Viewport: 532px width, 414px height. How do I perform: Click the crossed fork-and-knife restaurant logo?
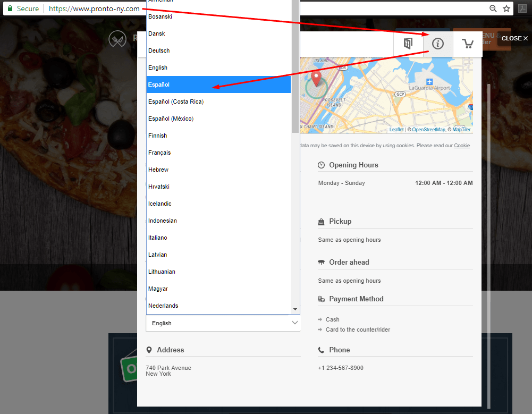(117, 38)
